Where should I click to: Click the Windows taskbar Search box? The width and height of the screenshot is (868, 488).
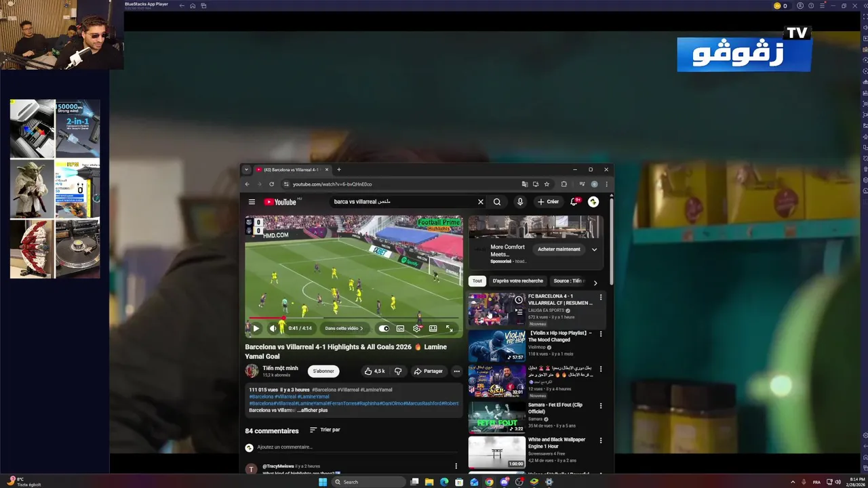point(369,482)
